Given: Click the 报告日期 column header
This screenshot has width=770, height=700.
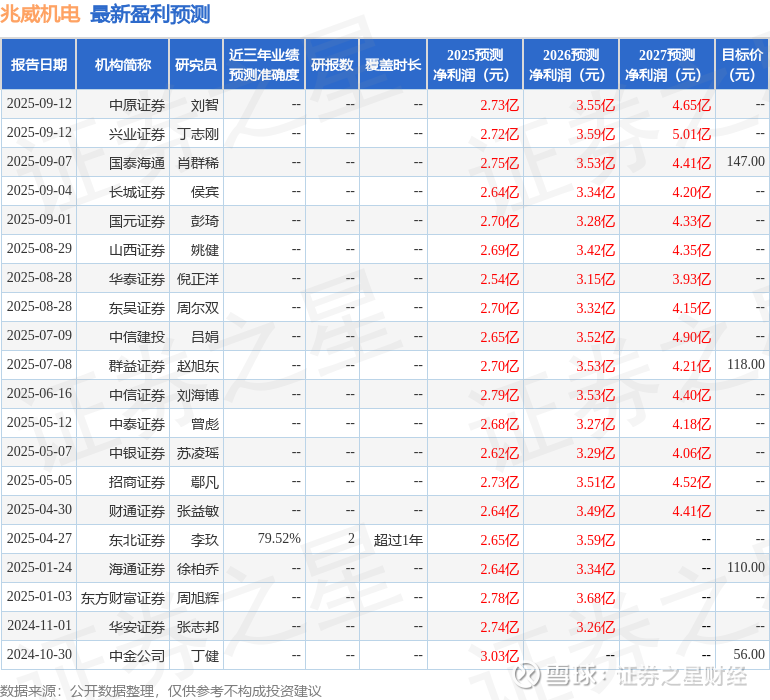Looking at the screenshot, I should (39, 65).
